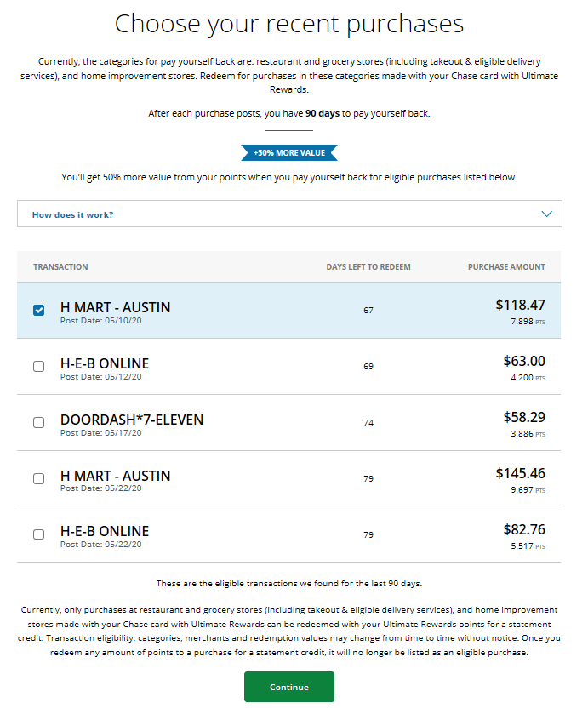The width and height of the screenshot is (588, 714).
Task: Click the $145.46 purchase amount
Action: point(520,473)
